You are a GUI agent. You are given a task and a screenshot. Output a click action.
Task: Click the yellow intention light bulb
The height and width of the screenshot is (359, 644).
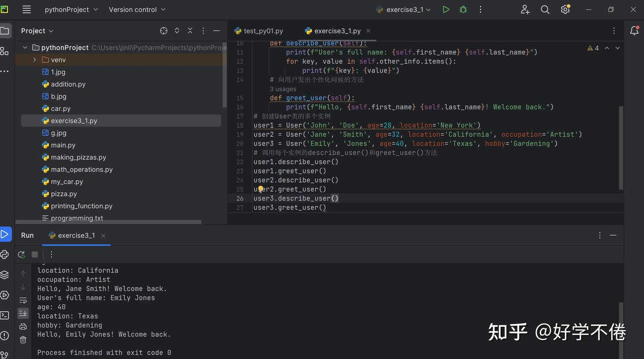click(261, 189)
